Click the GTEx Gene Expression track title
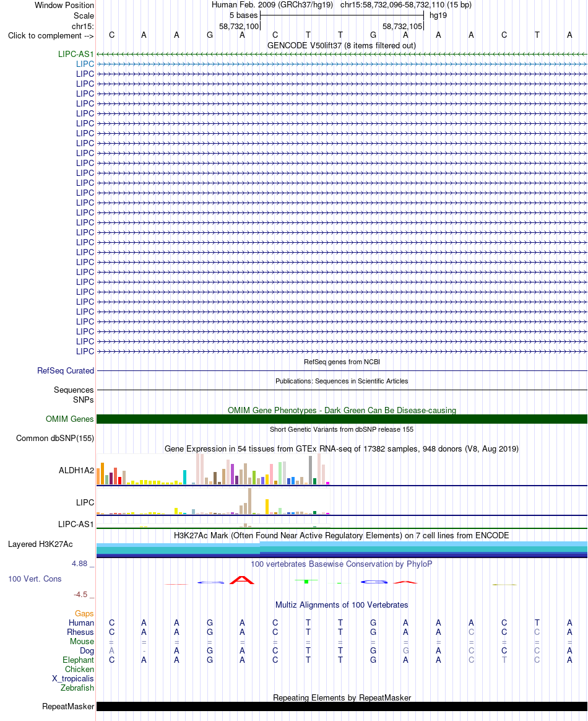The height and width of the screenshot is (721, 588). pyautogui.click(x=342, y=449)
